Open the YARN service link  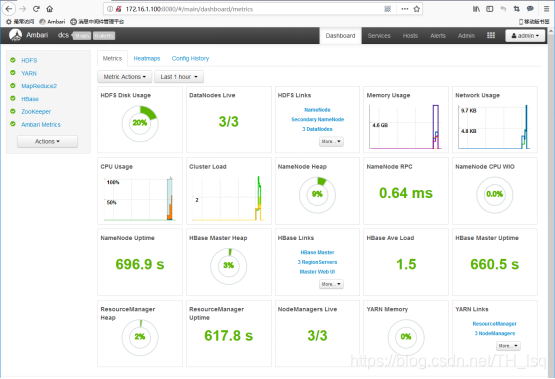pyautogui.click(x=29, y=73)
